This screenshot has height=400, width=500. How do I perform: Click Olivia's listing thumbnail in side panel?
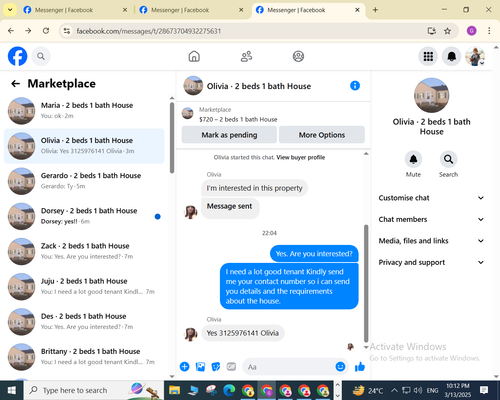click(431, 95)
